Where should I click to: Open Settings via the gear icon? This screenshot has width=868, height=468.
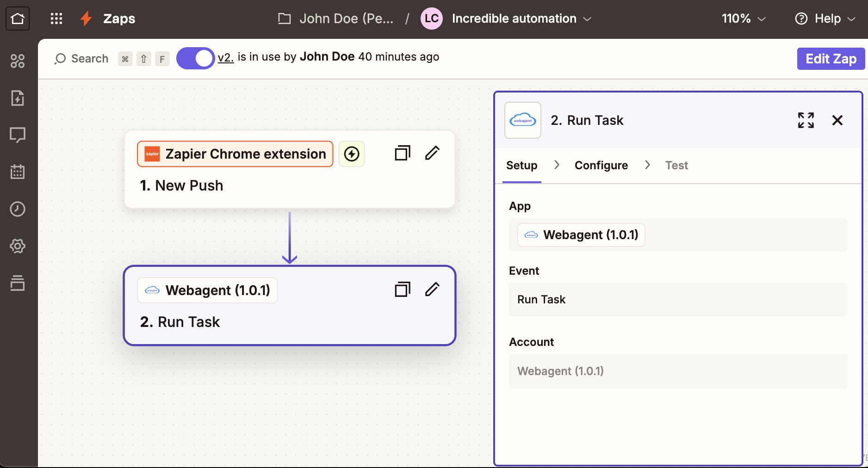(18, 246)
